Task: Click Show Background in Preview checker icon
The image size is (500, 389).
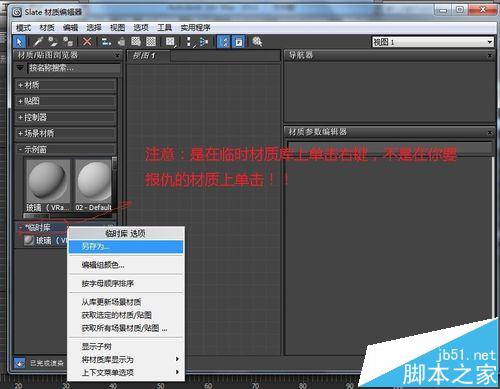Action: pos(151,42)
